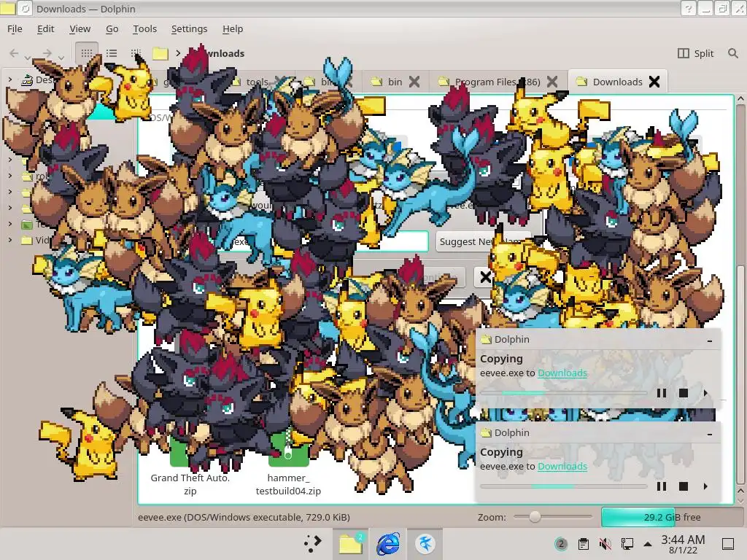Open the search magnifier in toolbar

coord(733,53)
